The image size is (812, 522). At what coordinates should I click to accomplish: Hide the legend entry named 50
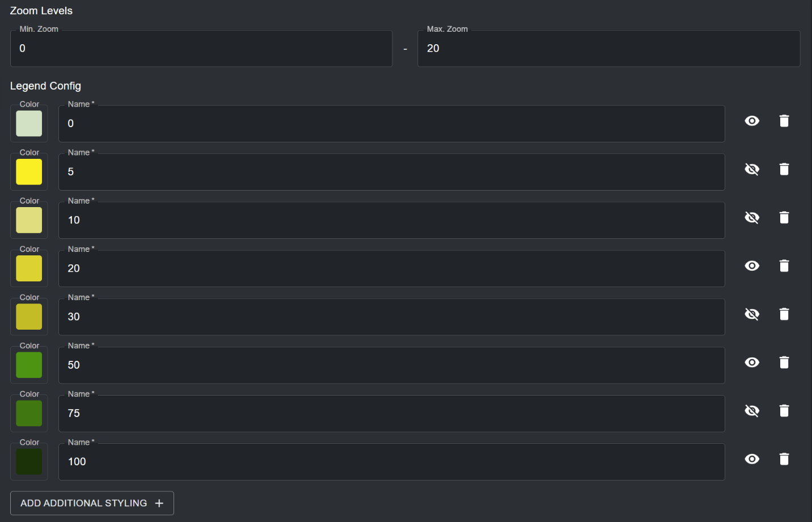(x=752, y=363)
